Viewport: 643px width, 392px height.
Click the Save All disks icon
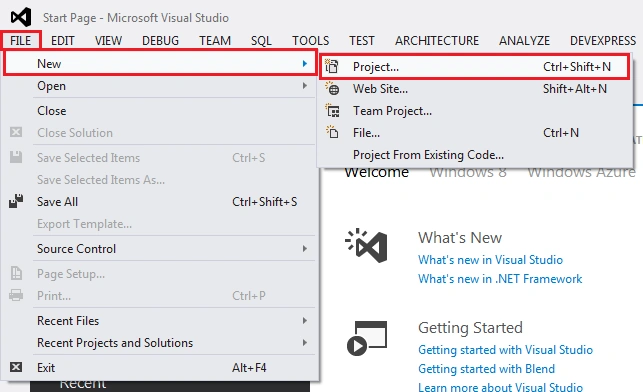tap(16, 201)
